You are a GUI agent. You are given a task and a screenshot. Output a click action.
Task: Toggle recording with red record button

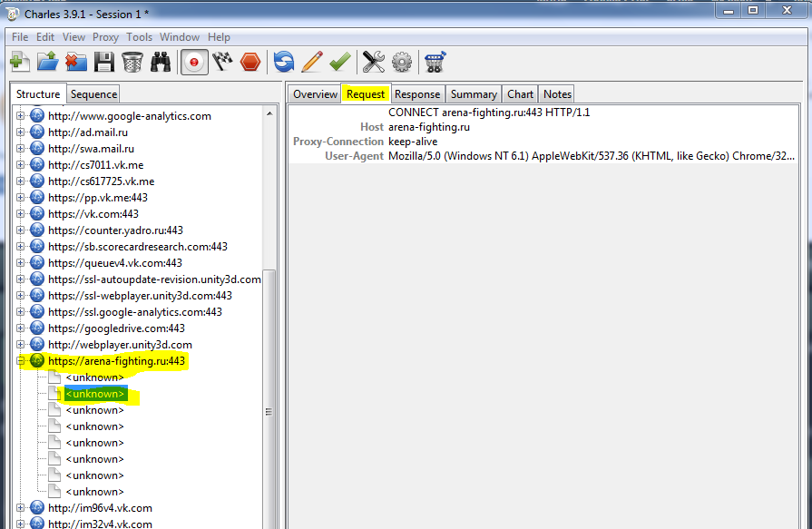tap(194, 63)
